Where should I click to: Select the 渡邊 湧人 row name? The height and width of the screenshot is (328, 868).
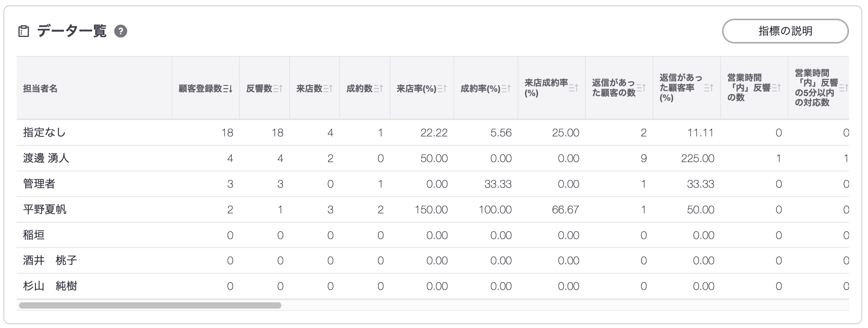[46, 158]
